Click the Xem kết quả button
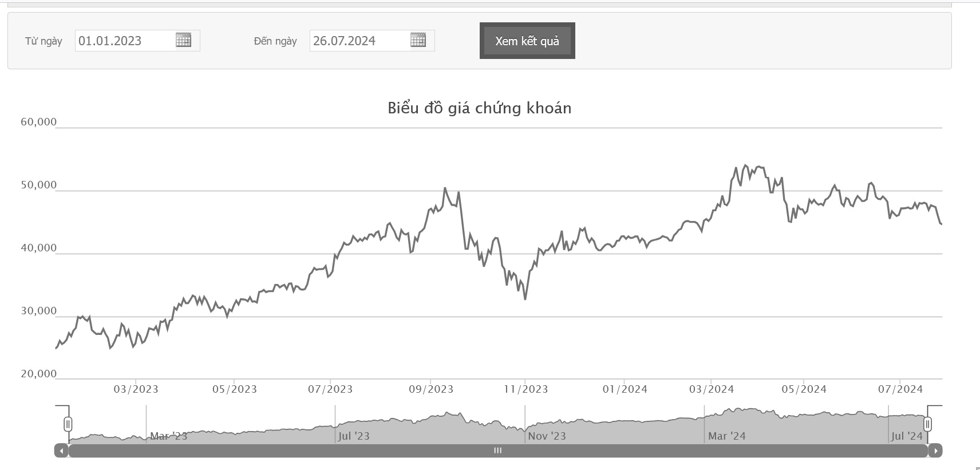 click(x=527, y=41)
